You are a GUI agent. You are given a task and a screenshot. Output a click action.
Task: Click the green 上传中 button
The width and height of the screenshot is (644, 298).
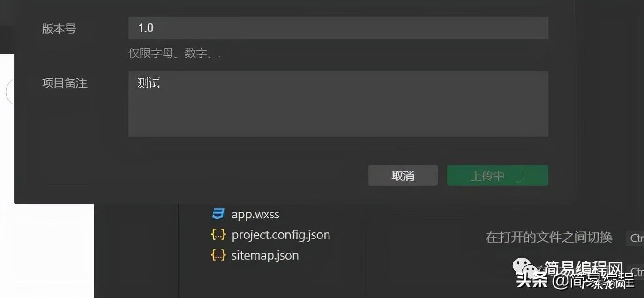click(x=497, y=175)
